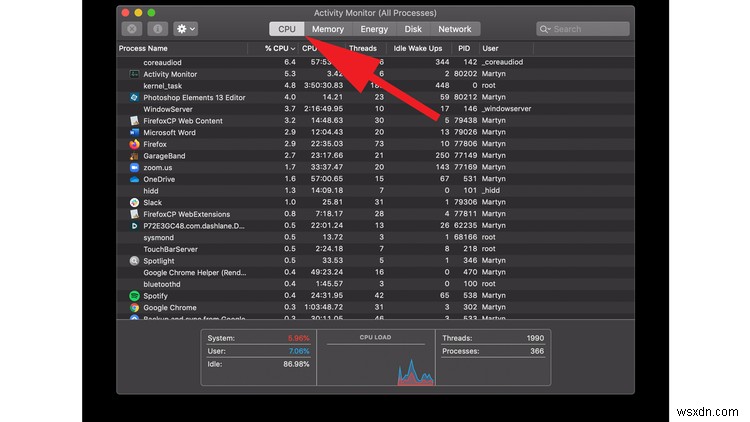
Task: Select the CPU tab
Action: pos(287,29)
